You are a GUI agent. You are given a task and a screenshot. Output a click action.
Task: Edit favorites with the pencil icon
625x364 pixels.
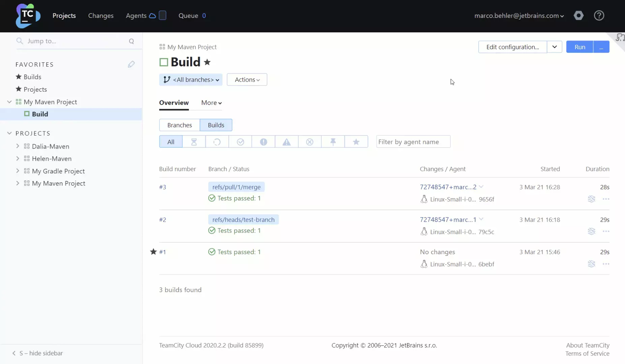[x=131, y=64]
